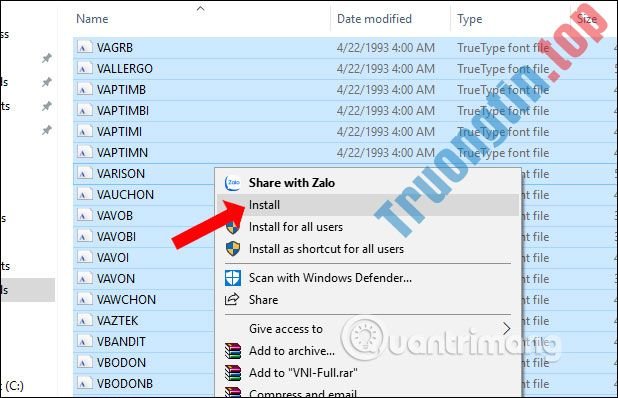Screen dimensions: 618x398
Task: Select the VBODON file name
Action: tap(121, 363)
